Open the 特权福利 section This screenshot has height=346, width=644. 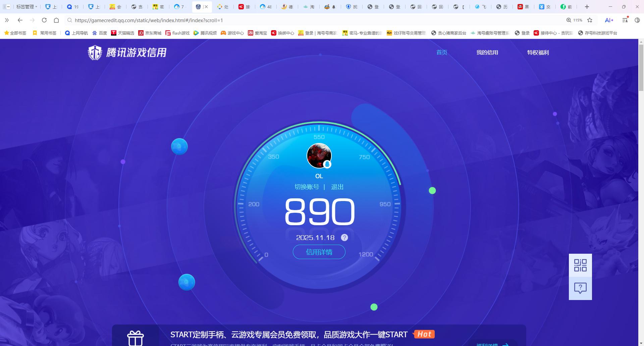tap(537, 52)
